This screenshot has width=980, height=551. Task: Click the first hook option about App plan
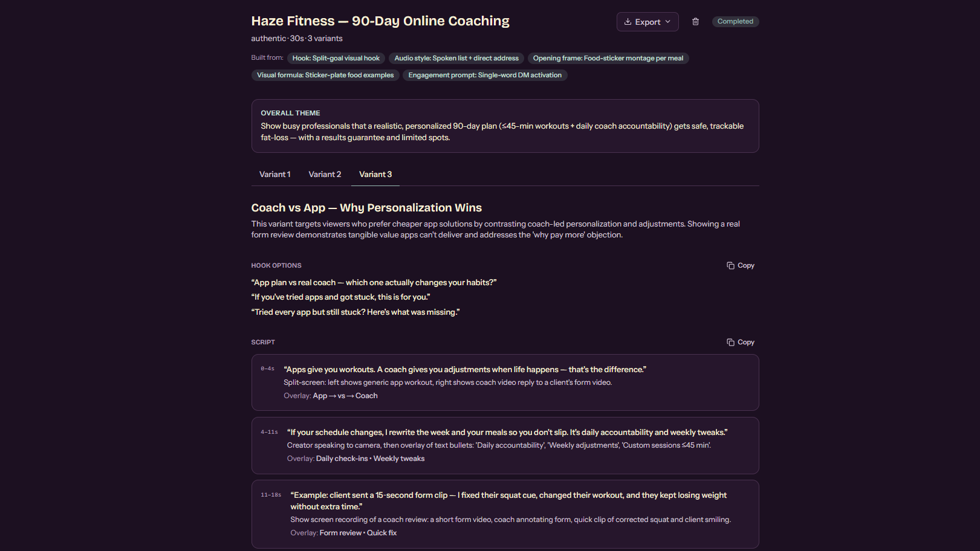click(374, 283)
